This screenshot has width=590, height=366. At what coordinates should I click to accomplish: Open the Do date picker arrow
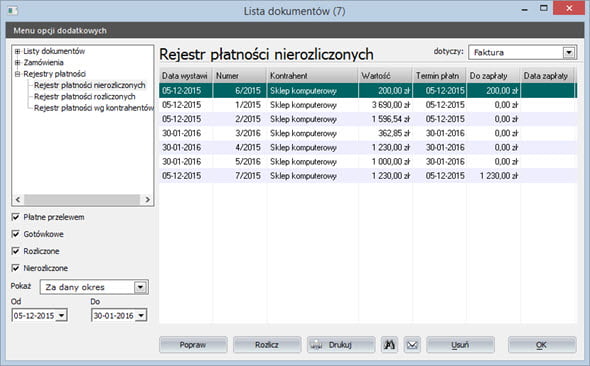(x=141, y=315)
